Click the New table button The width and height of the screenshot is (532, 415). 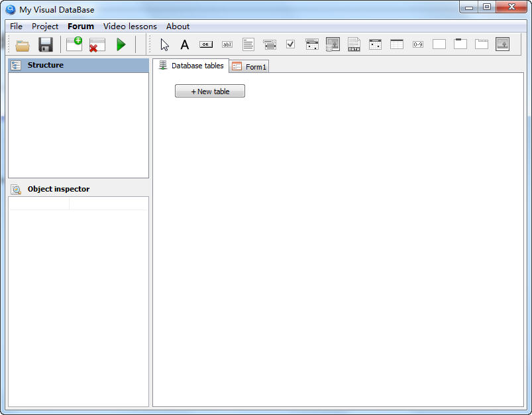pos(210,91)
